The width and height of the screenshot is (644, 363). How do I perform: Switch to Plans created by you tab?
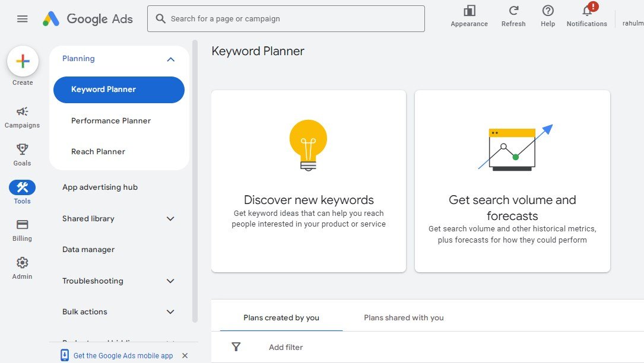[281, 318]
